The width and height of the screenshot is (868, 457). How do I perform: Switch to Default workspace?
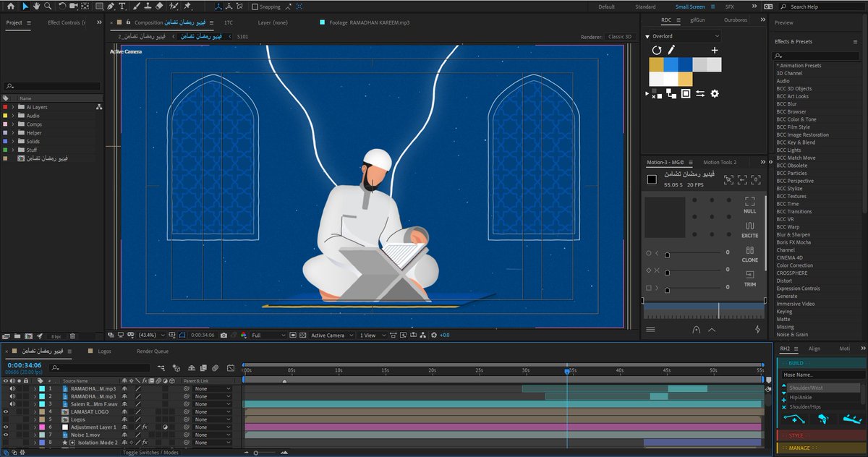[x=606, y=7]
